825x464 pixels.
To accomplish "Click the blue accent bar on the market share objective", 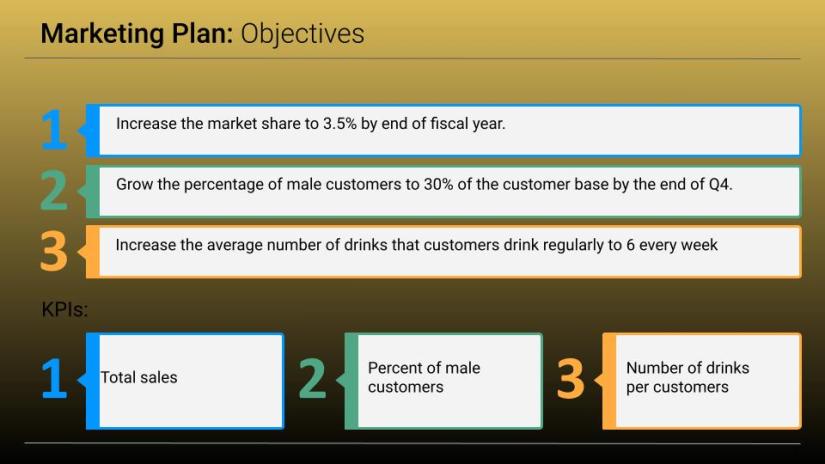I will coord(93,130).
